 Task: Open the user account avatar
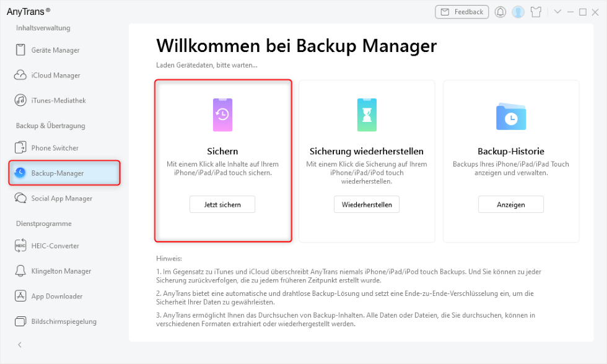pyautogui.click(x=518, y=12)
